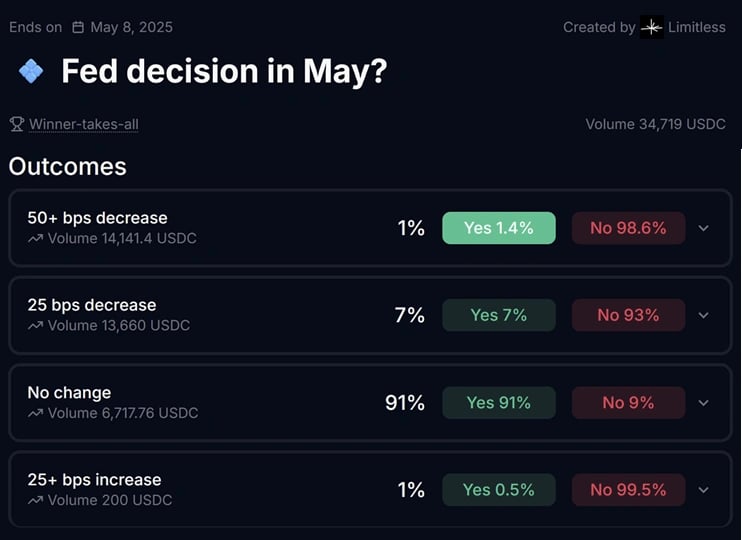Viewport: 742px width, 540px height.
Task: Select No 99.5% for 25+ bps increase
Action: click(x=628, y=490)
